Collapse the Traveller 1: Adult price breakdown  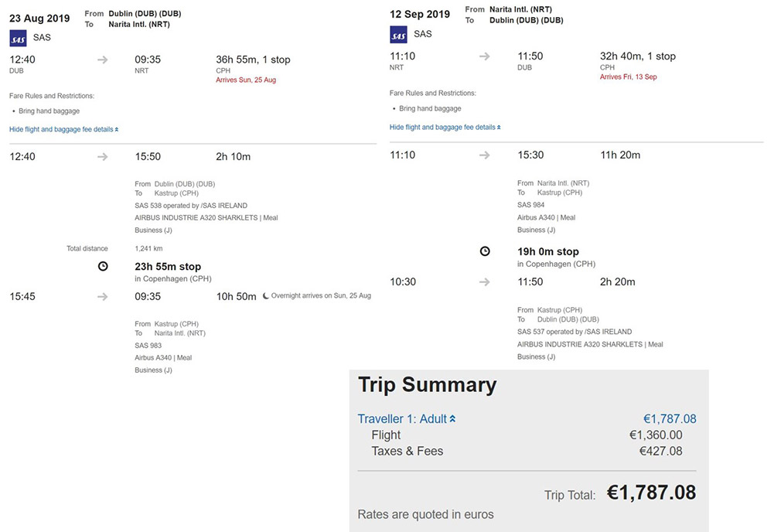pyautogui.click(x=406, y=419)
